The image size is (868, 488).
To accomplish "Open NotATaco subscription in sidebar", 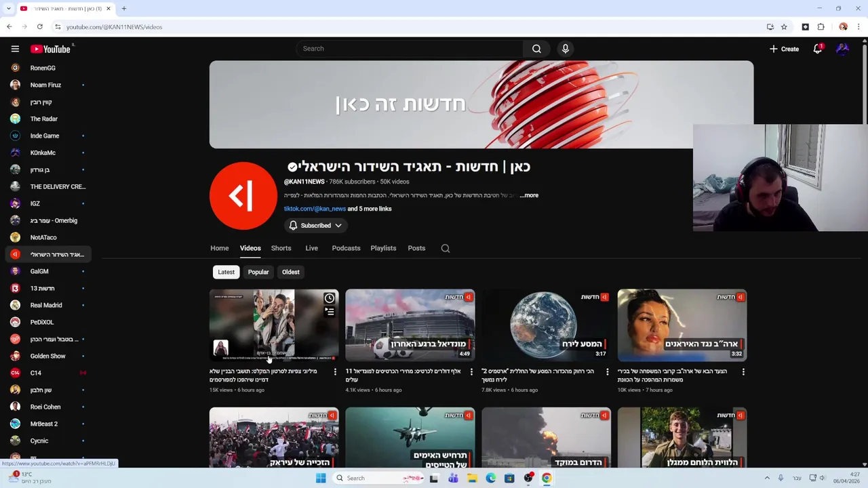I will [x=47, y=237].
